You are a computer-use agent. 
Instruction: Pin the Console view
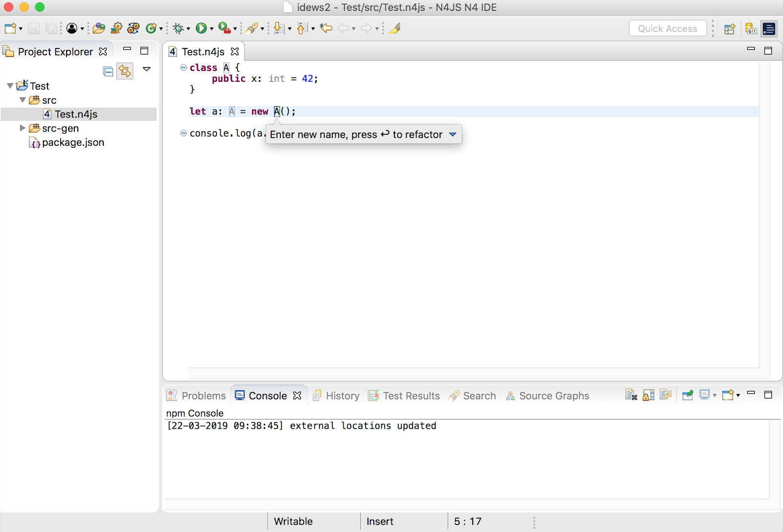coord(687,394)
